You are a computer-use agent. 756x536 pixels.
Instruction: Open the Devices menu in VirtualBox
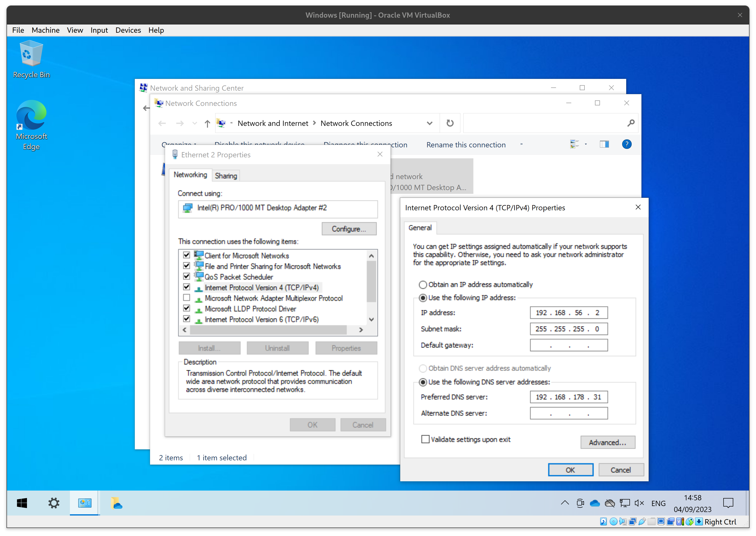[x=128, y=30]
